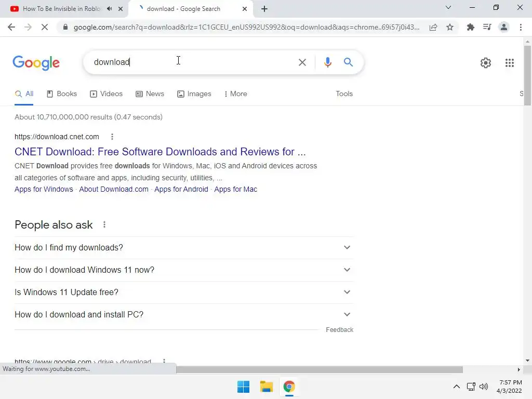Open the Apps for Windows sitelink
Screen dimensions: 532x399
pyautogui.click(x=44, y=189)
